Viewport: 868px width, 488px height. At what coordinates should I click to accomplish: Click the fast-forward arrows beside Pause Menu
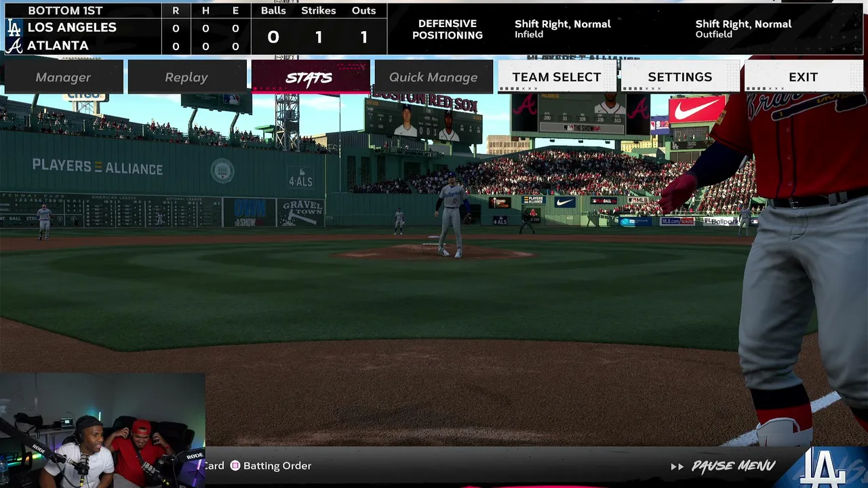click(677, 466)
